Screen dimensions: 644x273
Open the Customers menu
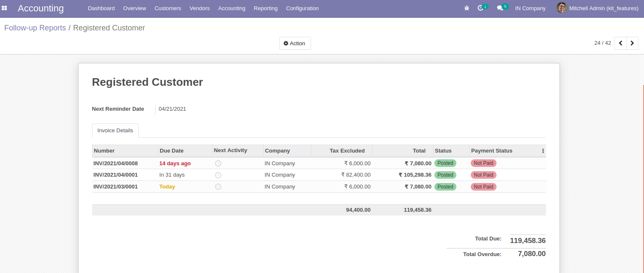pos(168,8)
